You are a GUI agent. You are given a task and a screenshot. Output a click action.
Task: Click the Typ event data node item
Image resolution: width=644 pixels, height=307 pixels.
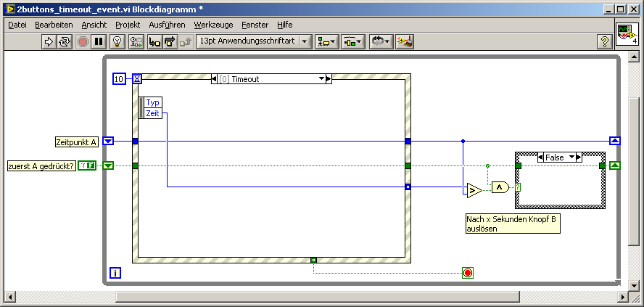153,103
